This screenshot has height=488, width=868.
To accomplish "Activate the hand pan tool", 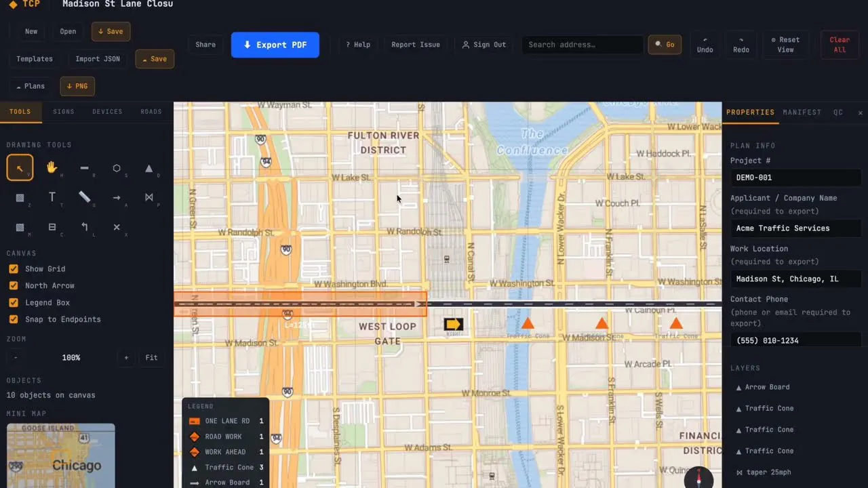I will [52, 167].
